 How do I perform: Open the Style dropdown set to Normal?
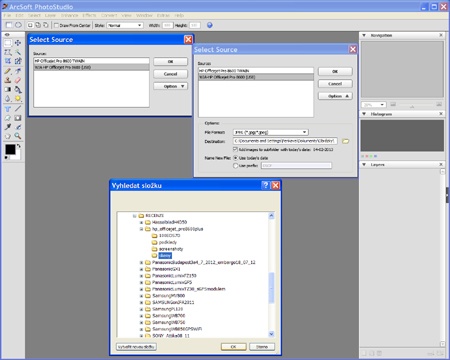point(125,25)
